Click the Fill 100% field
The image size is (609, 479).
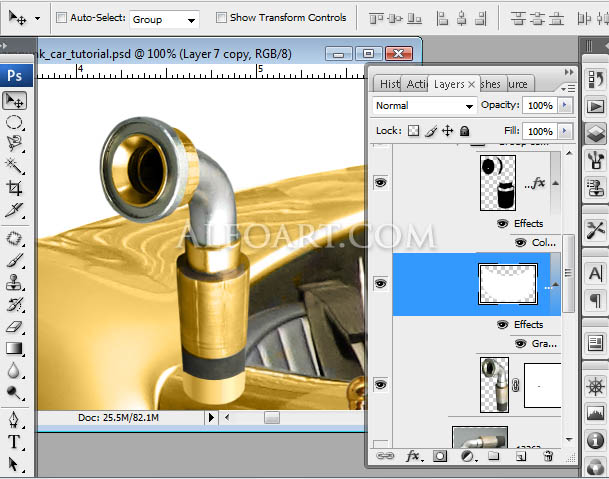pos(540,131)
